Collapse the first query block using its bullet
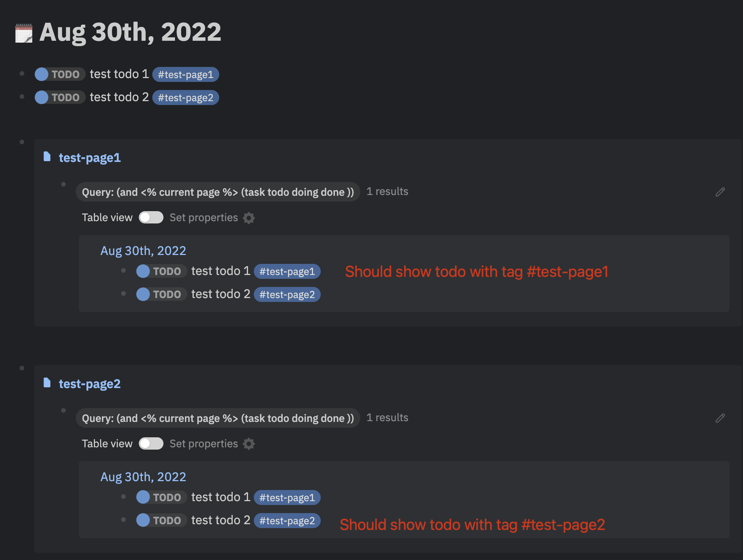 click(x=64, y=184)
